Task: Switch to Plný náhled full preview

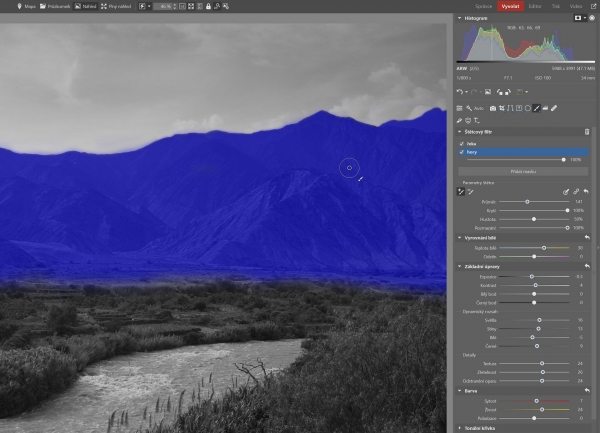Action: pyautogui.click(x=116, y=6)
